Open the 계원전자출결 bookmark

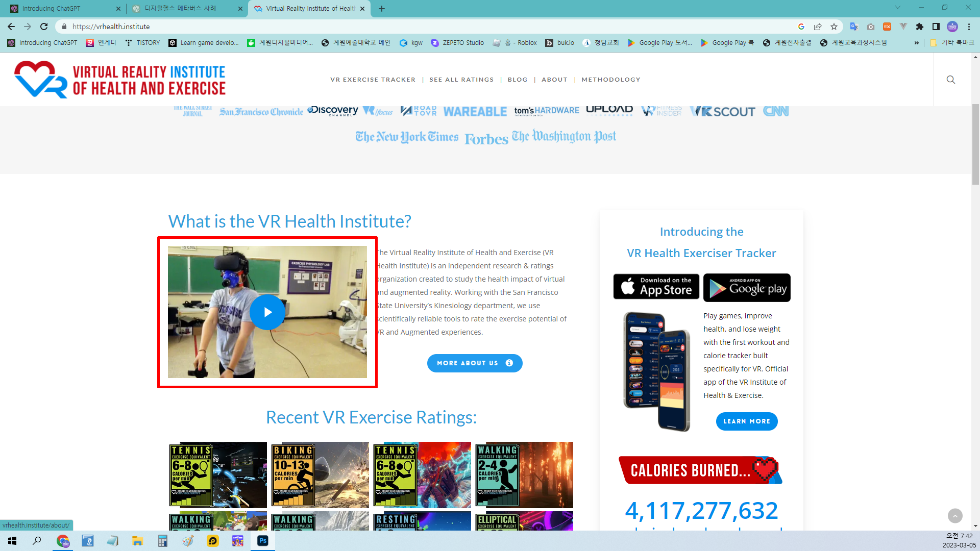787,43
